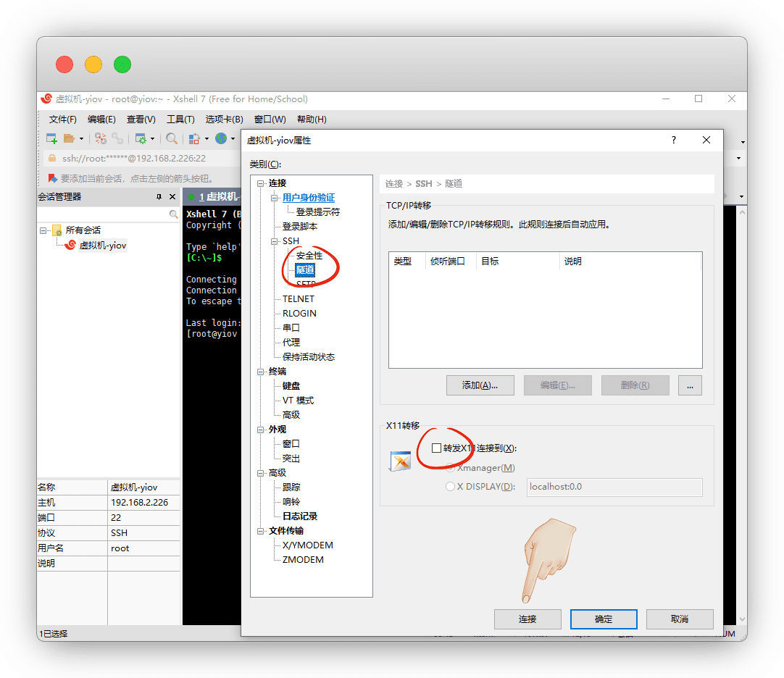Open the 文件(F) menu
The height and width of the screenshot is (678, 784).
(x=63, y=120)
